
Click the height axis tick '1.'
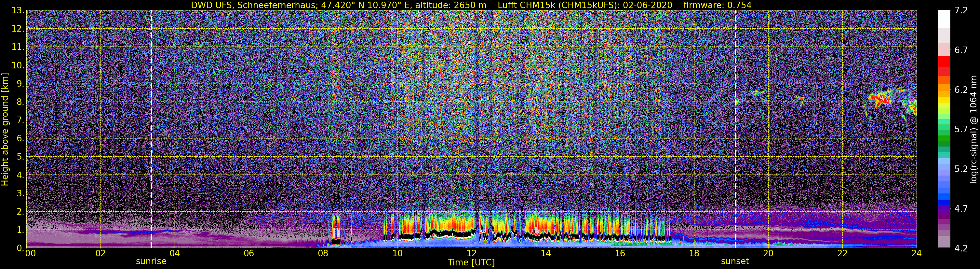coord(20,230)
